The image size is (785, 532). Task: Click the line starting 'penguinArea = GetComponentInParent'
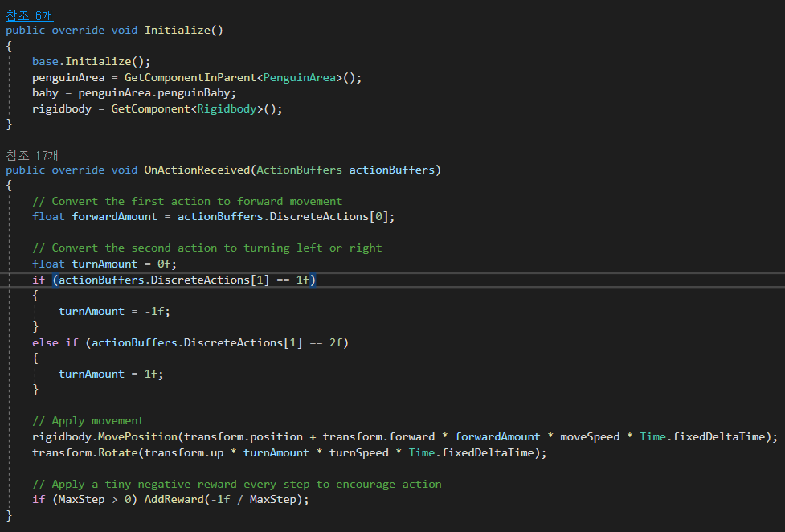coord(197,77)
